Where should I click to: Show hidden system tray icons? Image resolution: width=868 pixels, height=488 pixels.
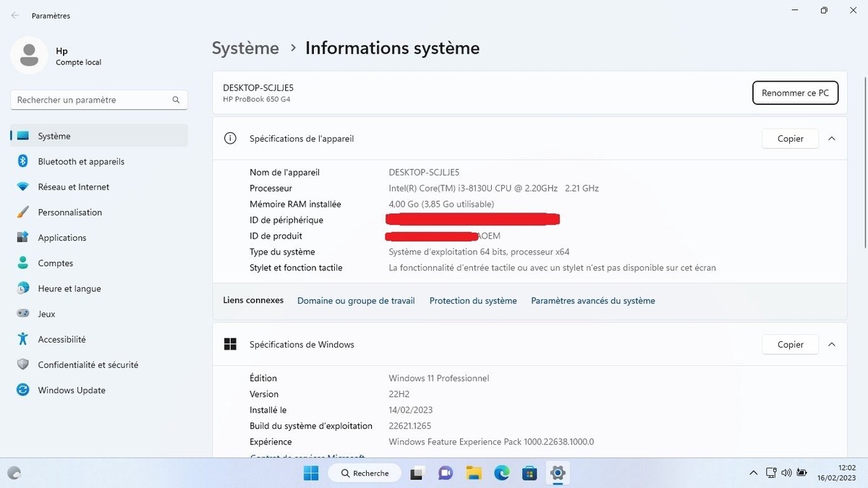754,473
